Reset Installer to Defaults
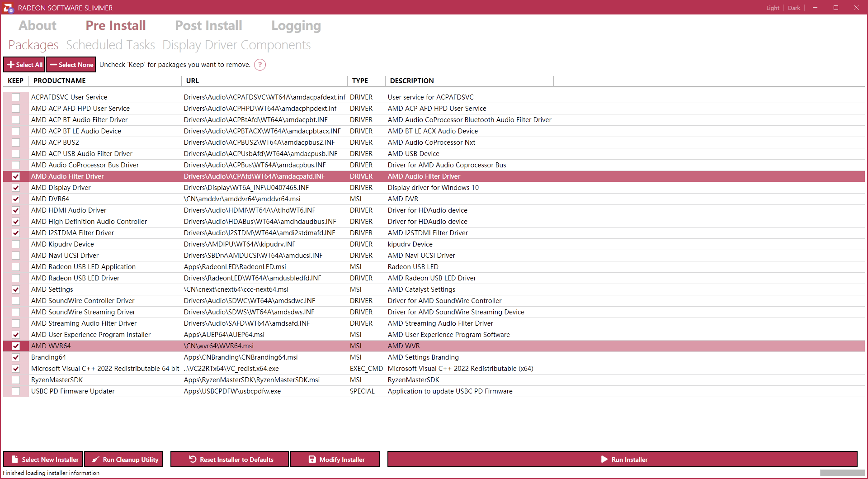Viewport: 868px width, 479px height. pos(230,459)
